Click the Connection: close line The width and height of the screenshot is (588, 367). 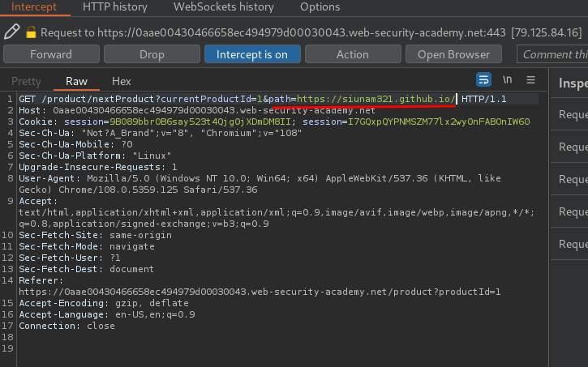click(67, 326)
